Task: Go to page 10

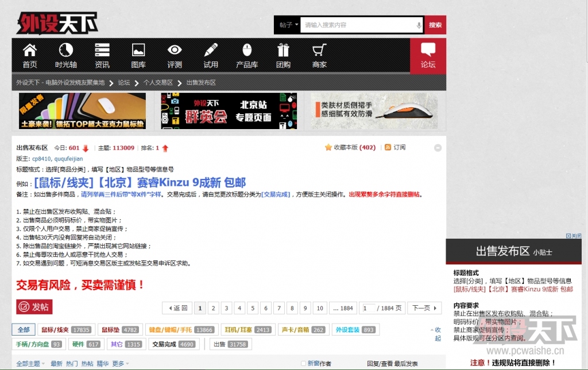Action: pos(320,308)
